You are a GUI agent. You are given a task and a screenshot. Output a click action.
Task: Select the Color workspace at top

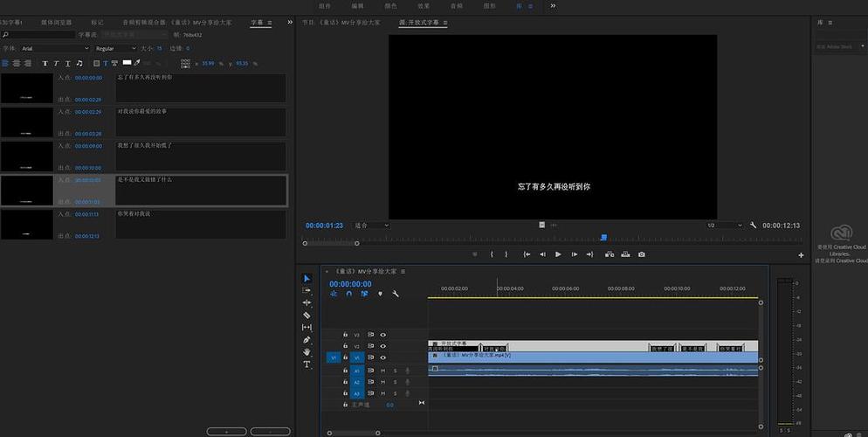pos(391,6)
